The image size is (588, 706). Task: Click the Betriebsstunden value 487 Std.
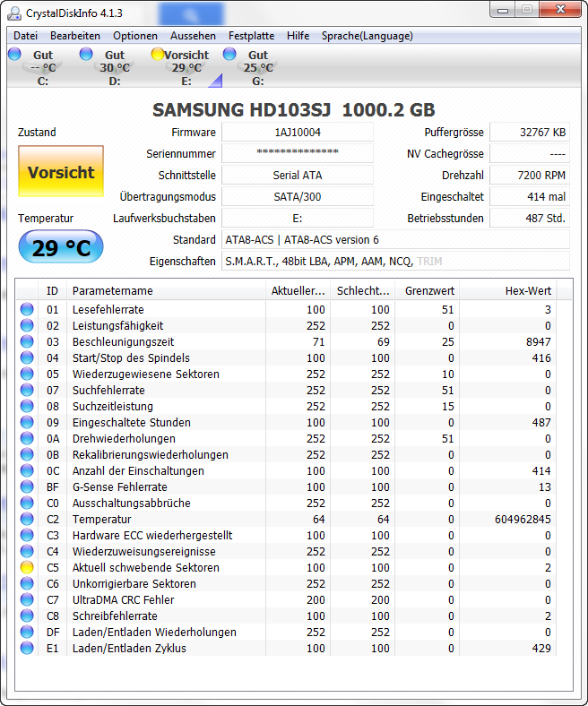click(x=530, y=219)
